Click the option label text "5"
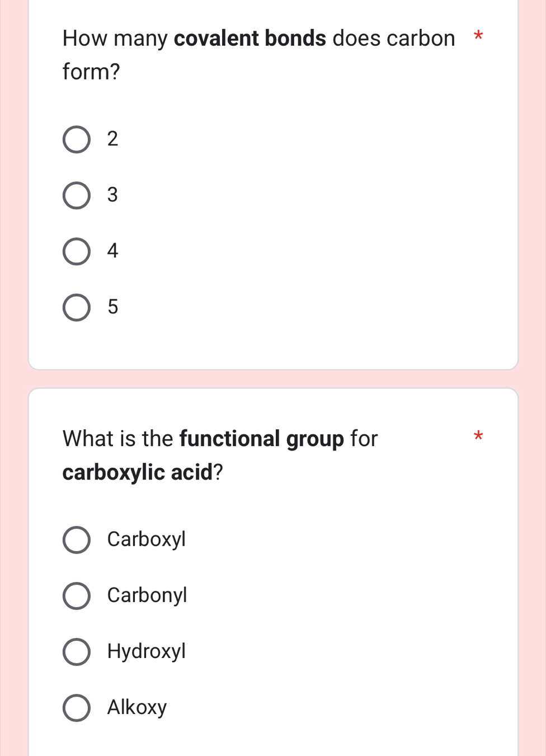Screen dimensions: 546x756 (x=112, y=307)
